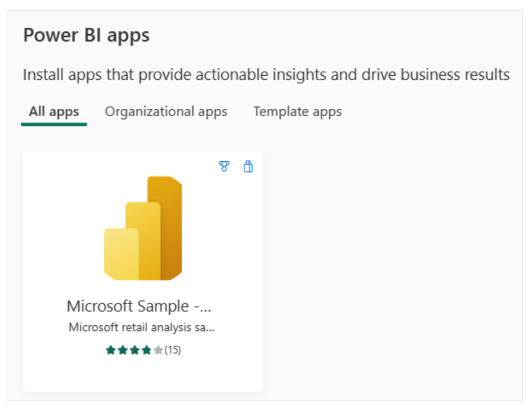This screenshot has width=532, height=405.
Task: Click the star rating on the app card
Action: (x=135, y=350)
